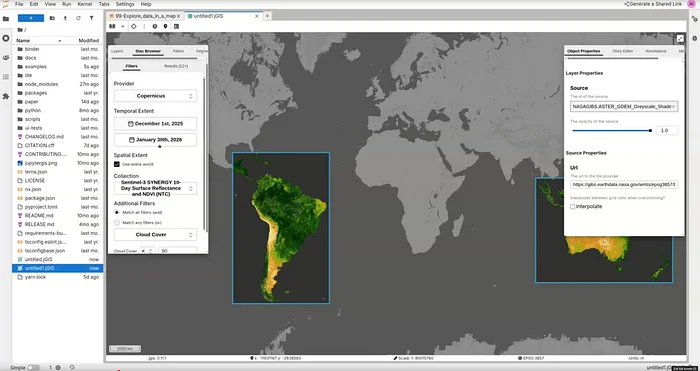Open the Cloud Cover operator dropdown
The image size is (700, 371).
[147, 251]
